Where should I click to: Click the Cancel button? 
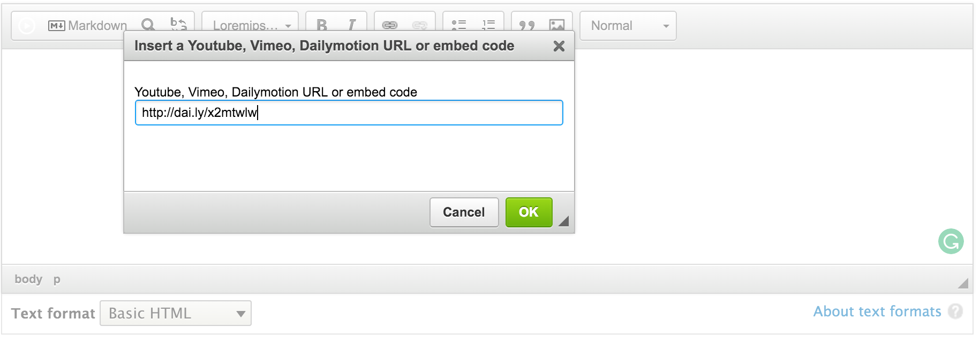click(464, 212)
